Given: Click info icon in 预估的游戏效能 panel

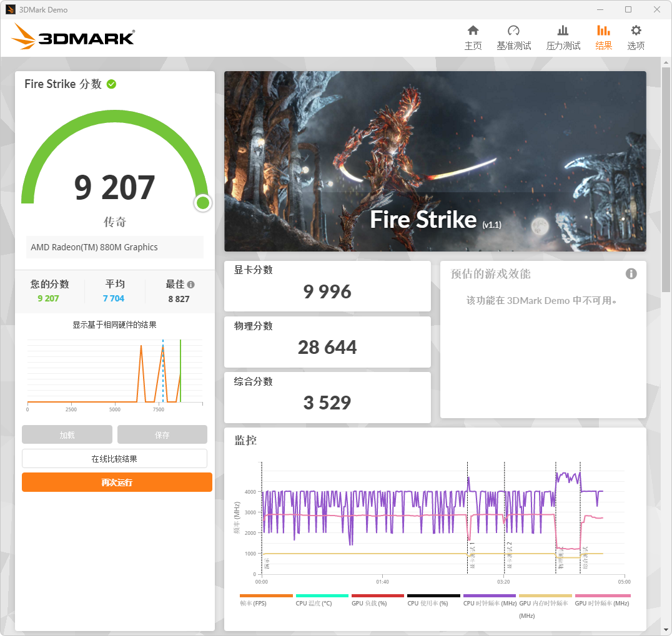Looking at the screenshot, I should pyautogui.click(x=631, y=273).
